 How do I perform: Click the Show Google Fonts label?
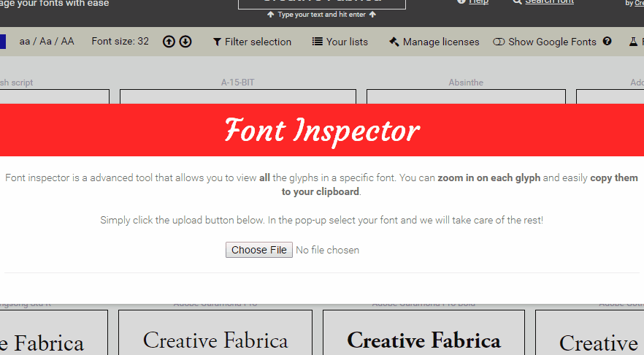tap(552, 42)
